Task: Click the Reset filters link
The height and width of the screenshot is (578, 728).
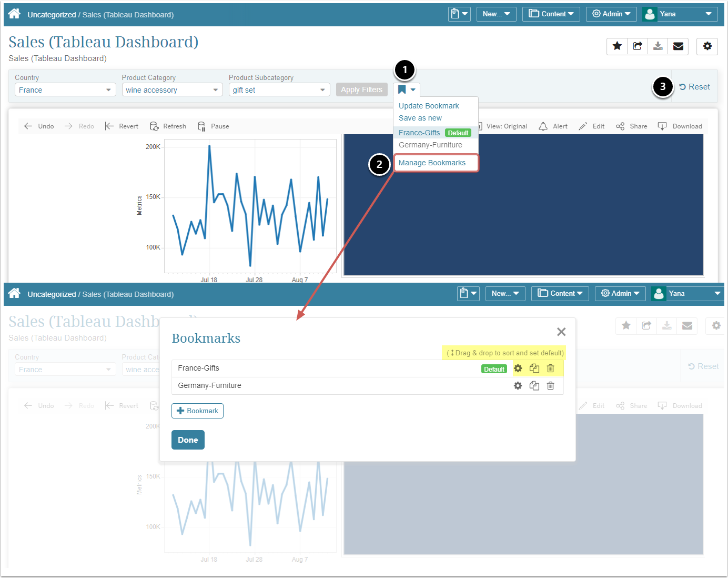Action: [x=694, y=87]
